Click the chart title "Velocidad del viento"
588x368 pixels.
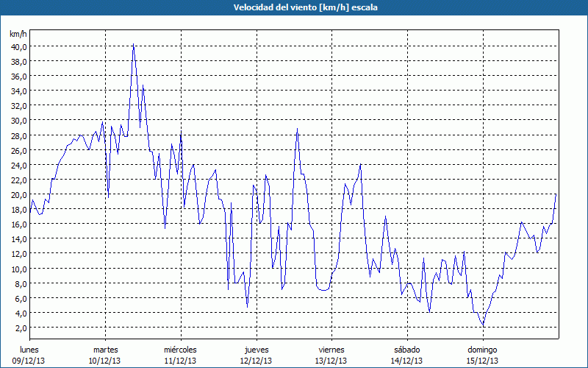click(x=294, y=8)
